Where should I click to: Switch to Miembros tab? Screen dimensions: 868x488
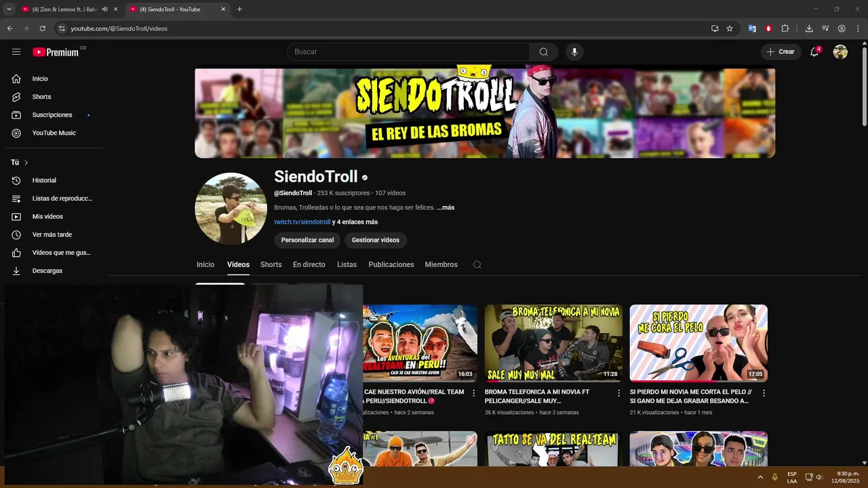point(441,264)
